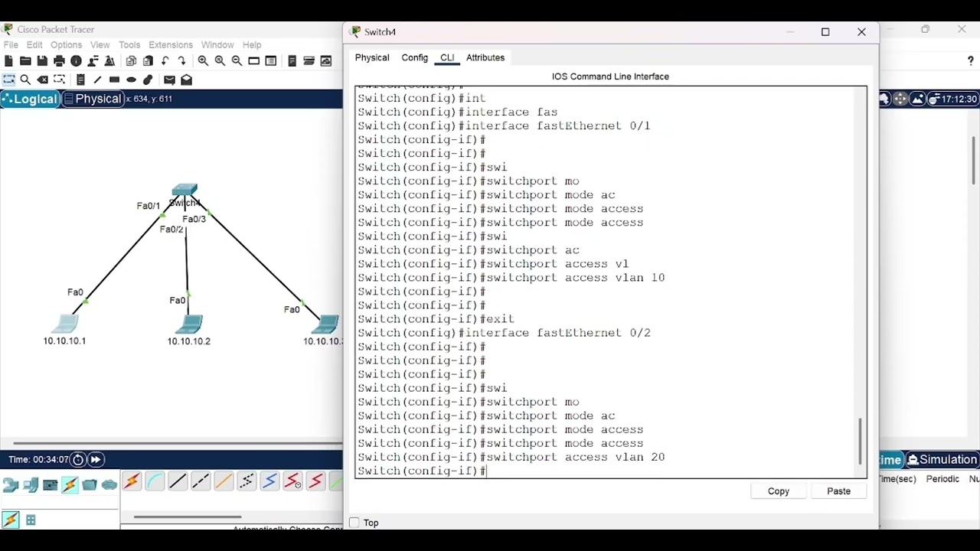Click the Add Complex PDU open envelope icon
980x551 pixels.
186,80
